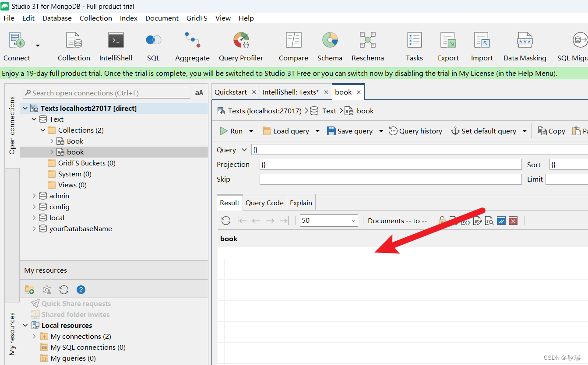Click the blue help question icon
The height and width of the screenshot is (365, 588).
click(x=81, y=289)
